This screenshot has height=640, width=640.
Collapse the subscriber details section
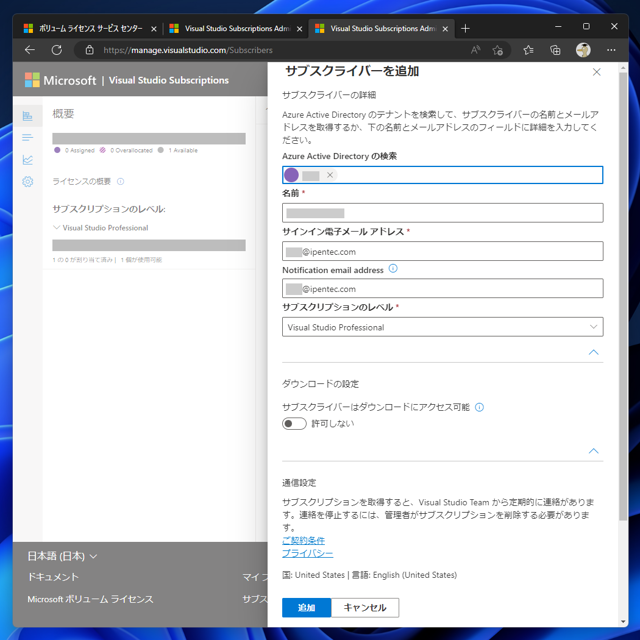click(593, 352)
